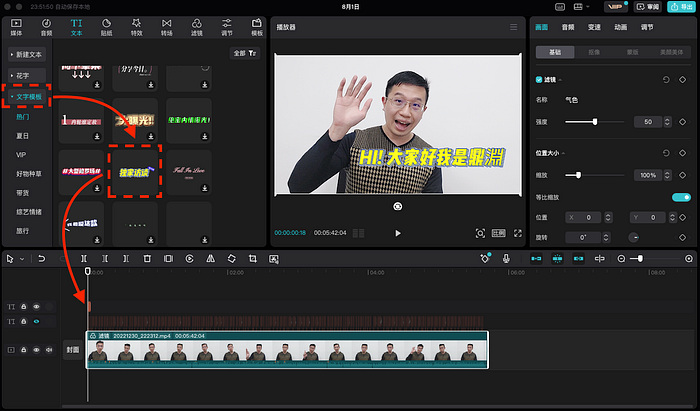Click the VIP badge button
Viewport: 700px width, 411px height.
coord(616,7)
